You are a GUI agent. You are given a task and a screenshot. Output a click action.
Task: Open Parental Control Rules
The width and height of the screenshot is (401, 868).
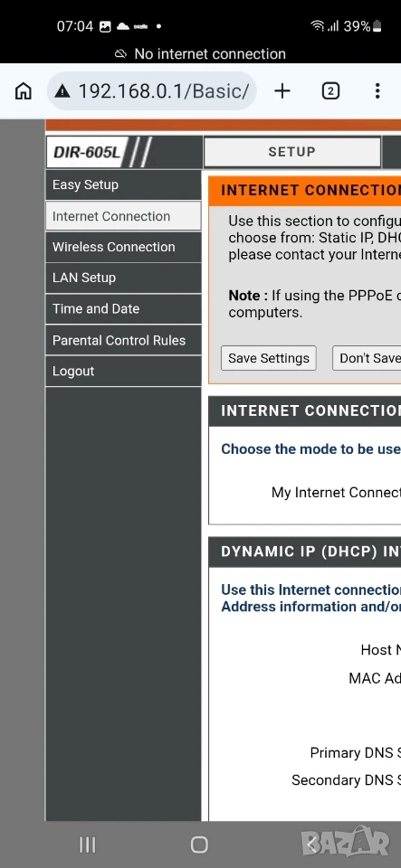[123, 340]
